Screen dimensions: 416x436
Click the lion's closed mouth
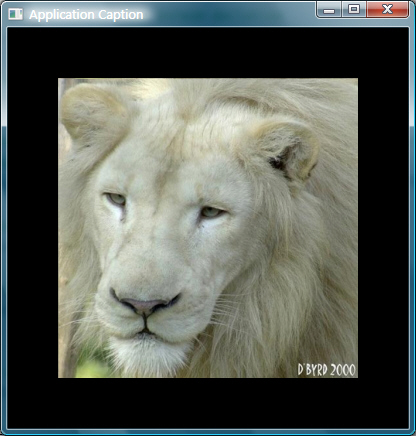pyautogui.click(x=145, y=330)
